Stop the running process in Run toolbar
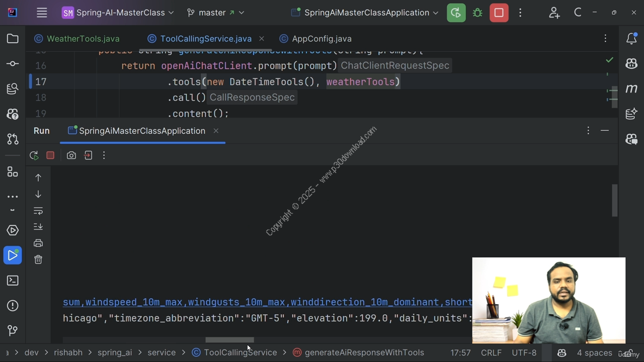644x362 pixels. point(50,155)
